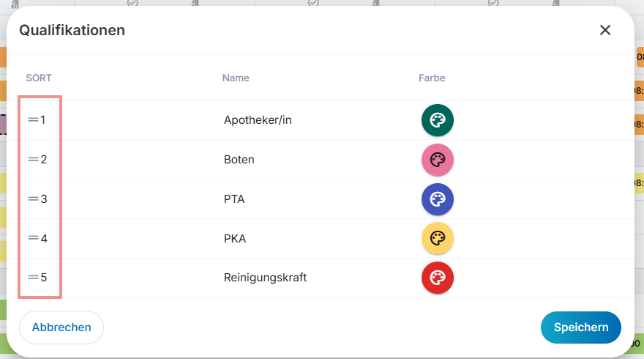Select the Apotheker/in name entry
Viewport: 644px width, 359px height.
click(258, 120)
